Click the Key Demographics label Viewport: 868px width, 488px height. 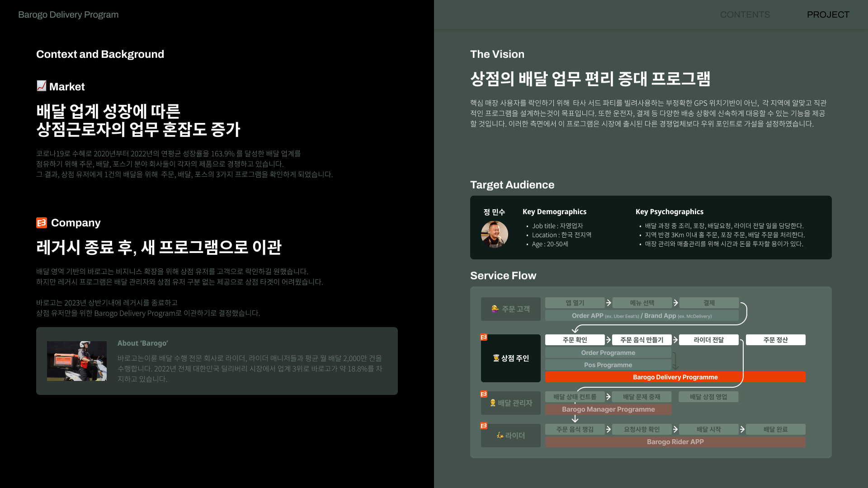click(x=554, y=211)
